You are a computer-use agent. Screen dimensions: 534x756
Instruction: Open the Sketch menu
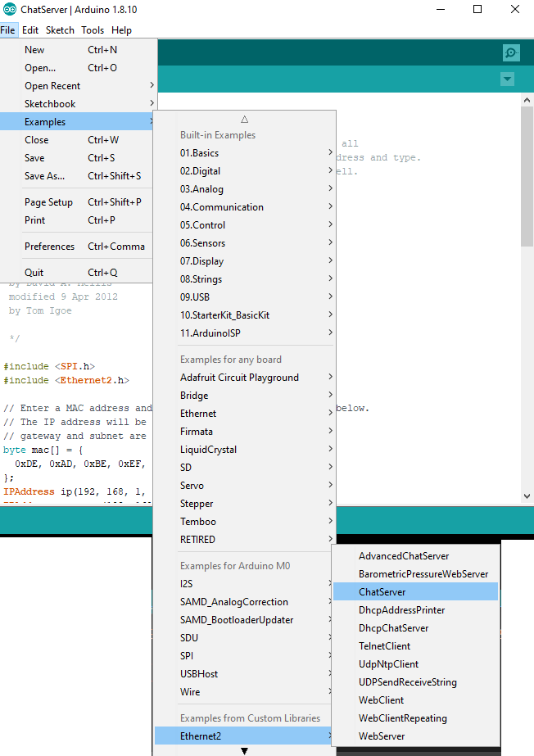[x=60, y=29]
